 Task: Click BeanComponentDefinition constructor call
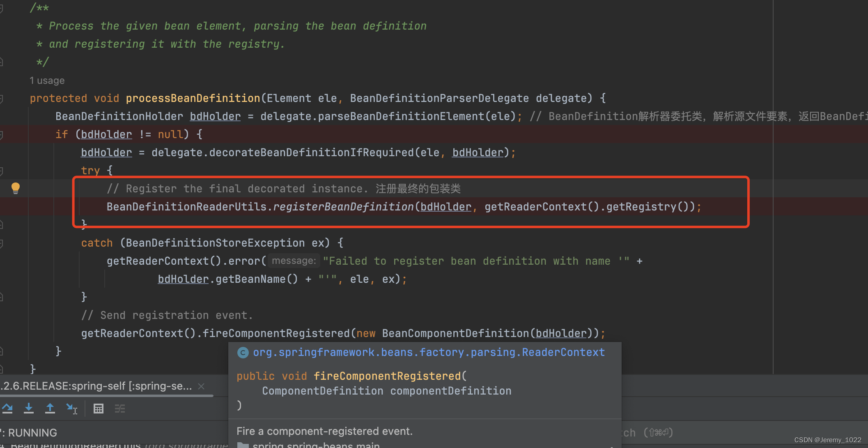click(456, 333)
